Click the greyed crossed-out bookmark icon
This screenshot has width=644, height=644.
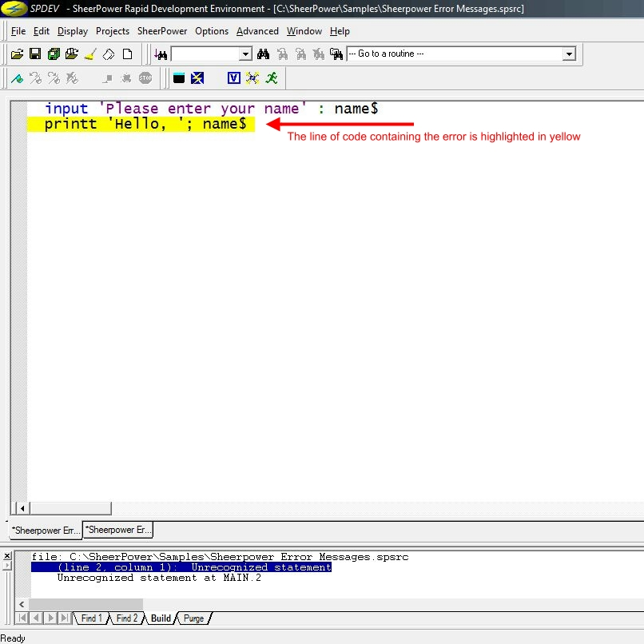[72, 78]
